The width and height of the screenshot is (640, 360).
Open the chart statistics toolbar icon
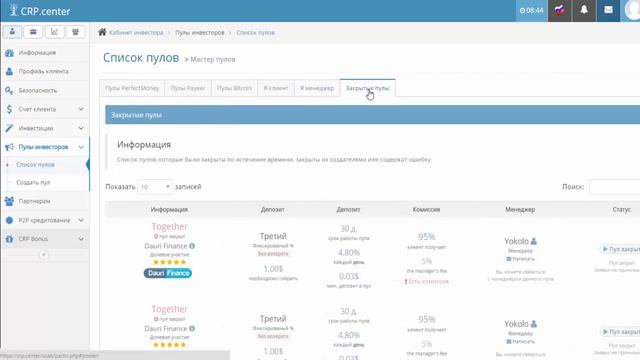pyautogui.click(x=54, y=31)
